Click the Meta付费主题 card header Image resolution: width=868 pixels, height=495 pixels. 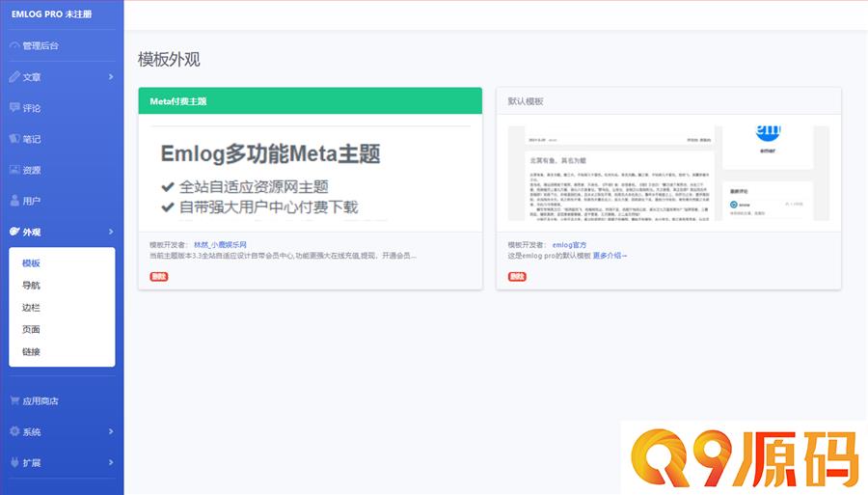(310, 100)
